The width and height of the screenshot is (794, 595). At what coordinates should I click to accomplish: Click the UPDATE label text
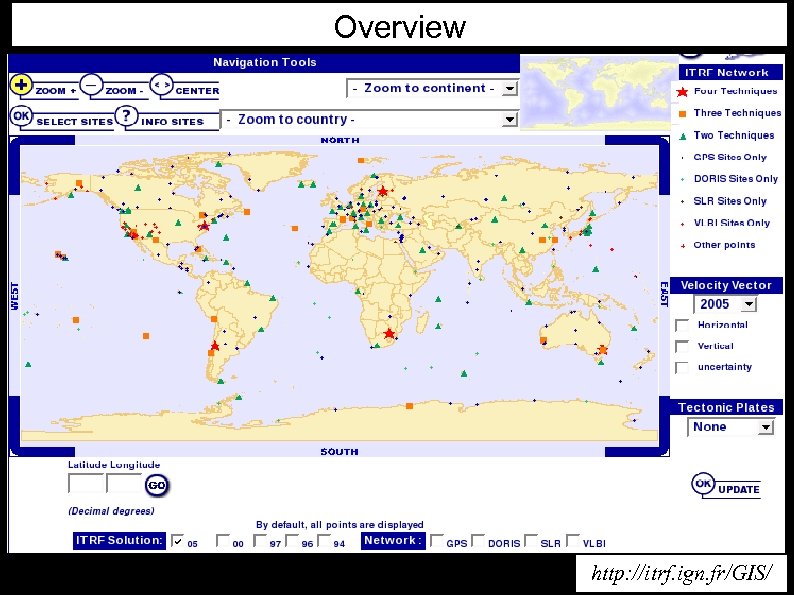tap(739, 490)
